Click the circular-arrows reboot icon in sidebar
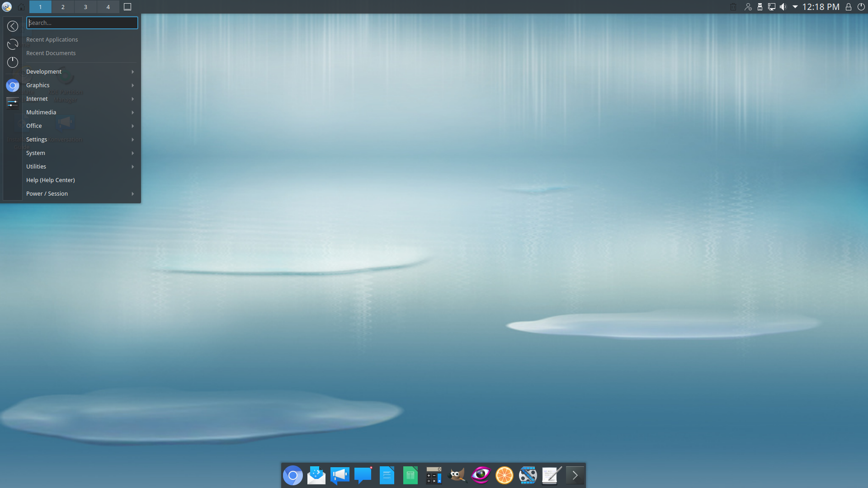 pyautogui.click(x=13, y=44)
